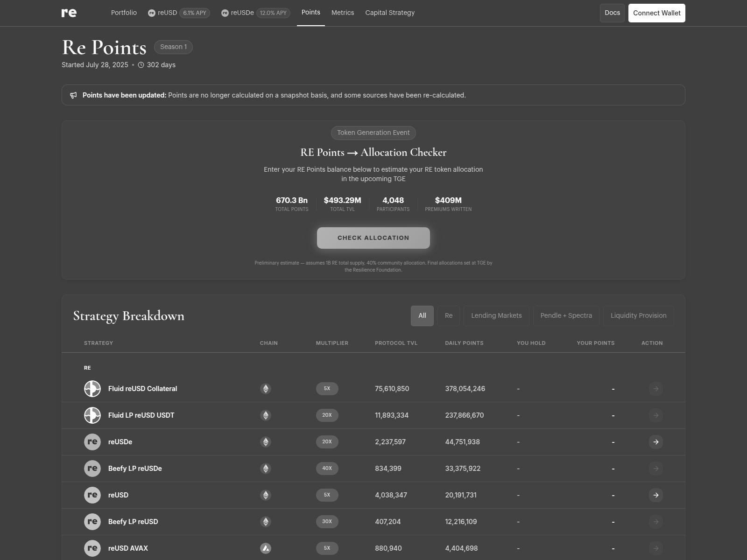Open the Docs link
Viewport: 747px width, 560px height.
[612, 13]
